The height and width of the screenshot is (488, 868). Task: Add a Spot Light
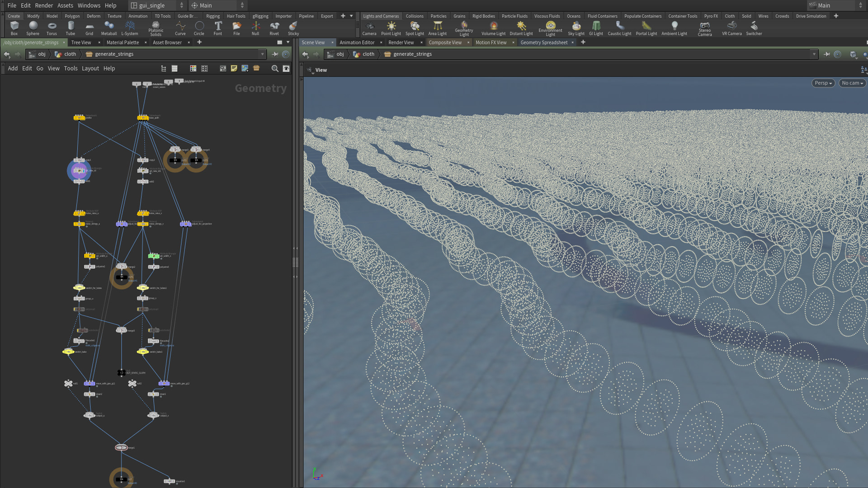415,28
